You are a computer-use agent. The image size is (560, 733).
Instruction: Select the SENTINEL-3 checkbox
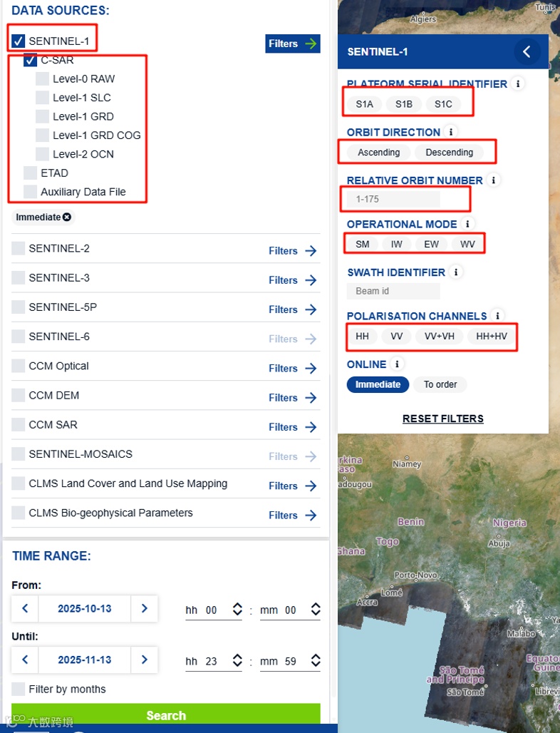pyautogui.click(x=19, y=277)
